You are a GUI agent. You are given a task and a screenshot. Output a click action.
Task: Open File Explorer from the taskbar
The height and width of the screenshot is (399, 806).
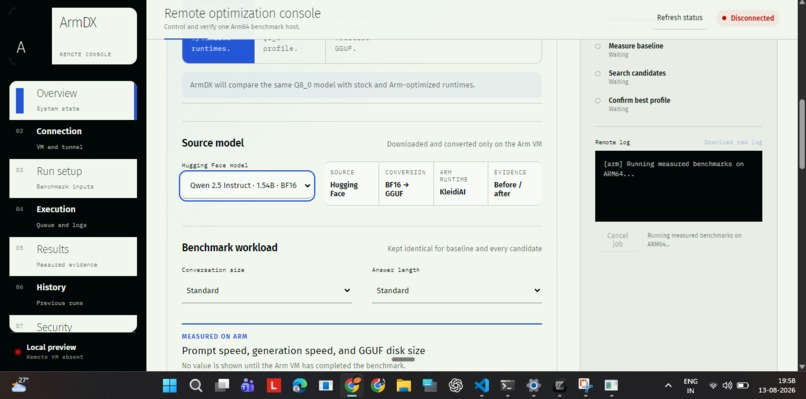click(404, 385)
